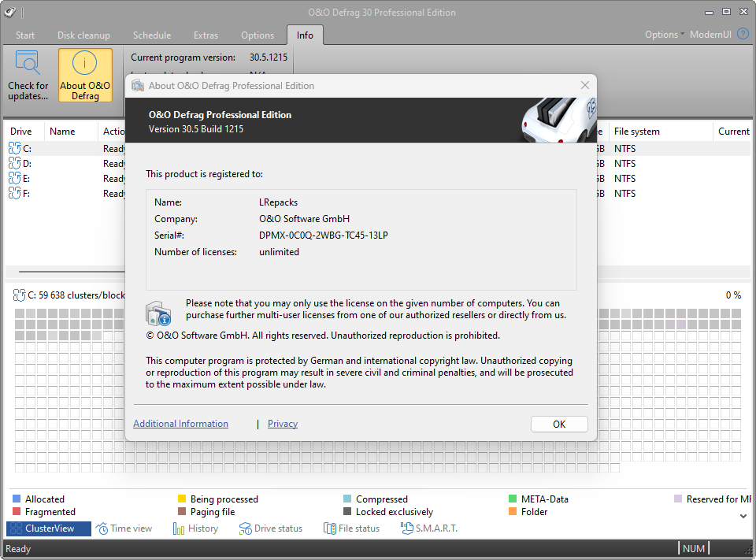Expand the Options dropdown at top right
Screen dimensions: 756x560
pos(665,34)
